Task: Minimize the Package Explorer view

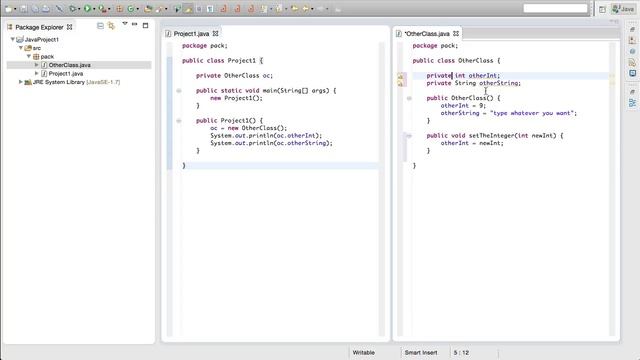Action: pos(135,25)
